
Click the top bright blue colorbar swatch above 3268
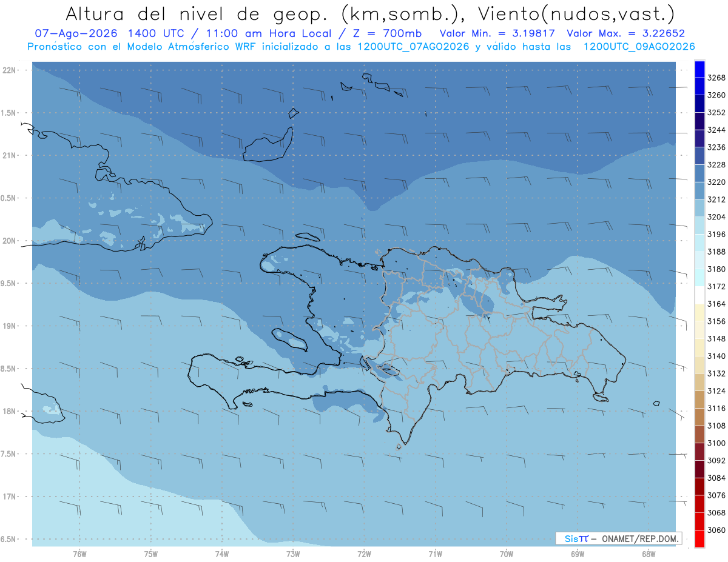699,69
